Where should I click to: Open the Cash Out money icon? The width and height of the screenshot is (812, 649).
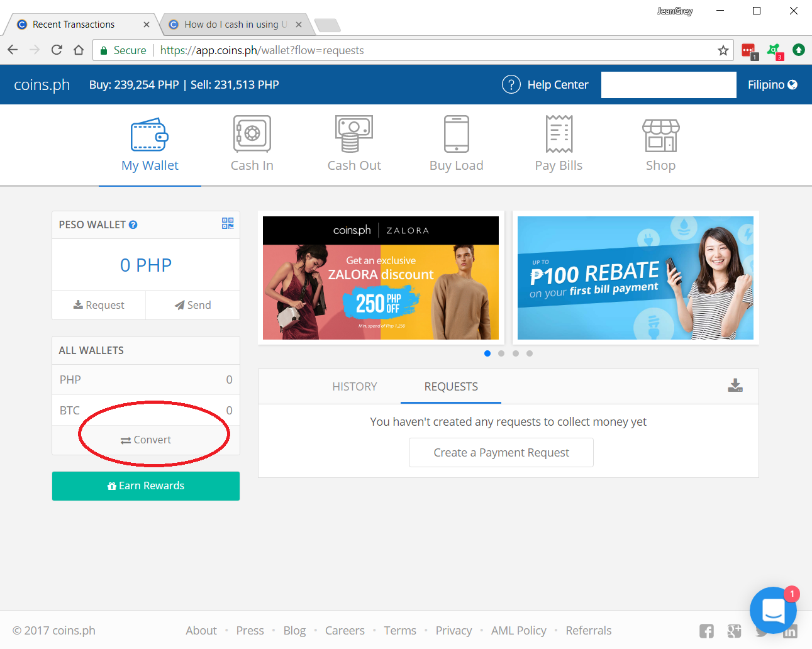[354, 134]
